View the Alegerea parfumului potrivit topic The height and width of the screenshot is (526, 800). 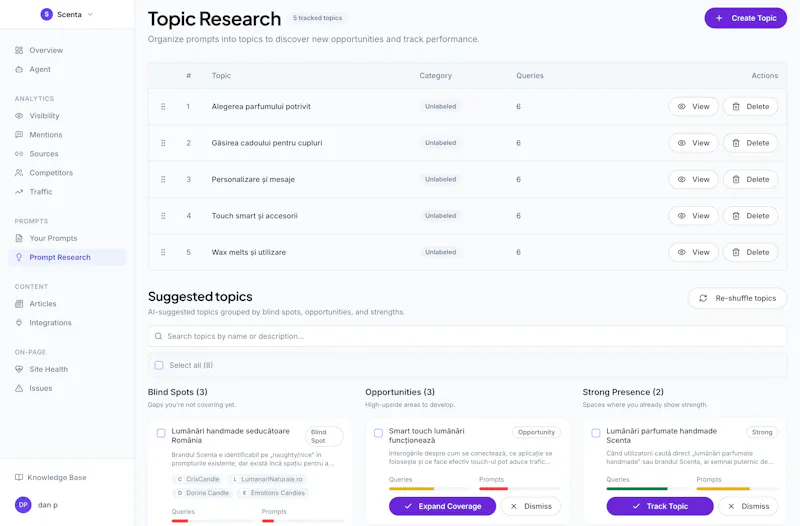point(693,107)
